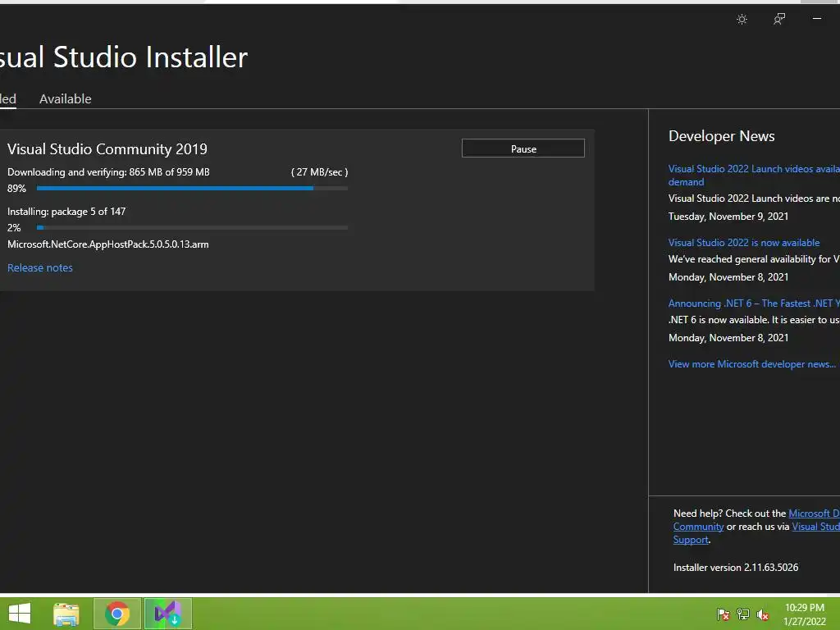The image size is (840, 630).
Task: Click the Downloading and verifying 865 MB text
Action: [x=109, y=172]
